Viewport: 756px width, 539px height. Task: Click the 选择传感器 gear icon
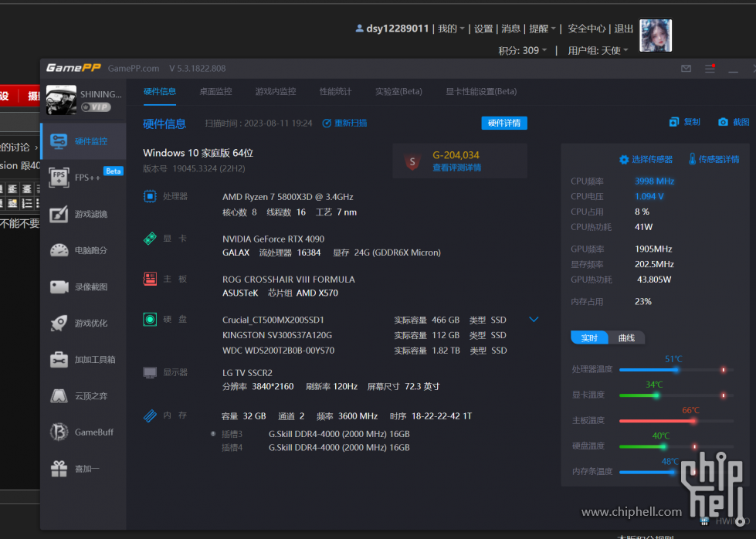click(624, 160)
